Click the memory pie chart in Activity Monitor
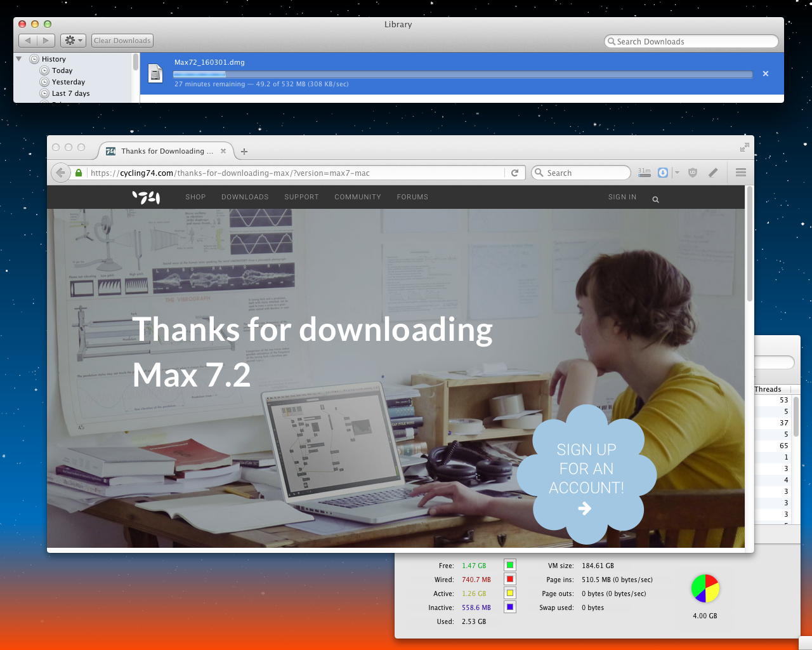This screenshot has height=650, width=812. click(x=705, y=588)
